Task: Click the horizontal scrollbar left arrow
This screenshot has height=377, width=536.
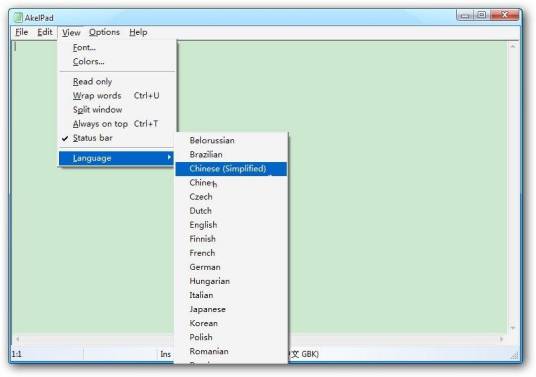Action: [17, 339]
